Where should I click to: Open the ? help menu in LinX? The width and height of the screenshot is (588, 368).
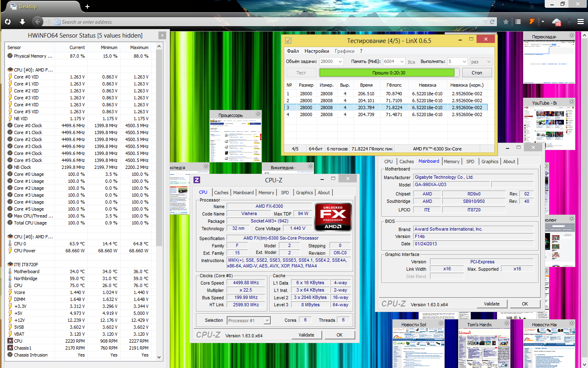(361, 51)
